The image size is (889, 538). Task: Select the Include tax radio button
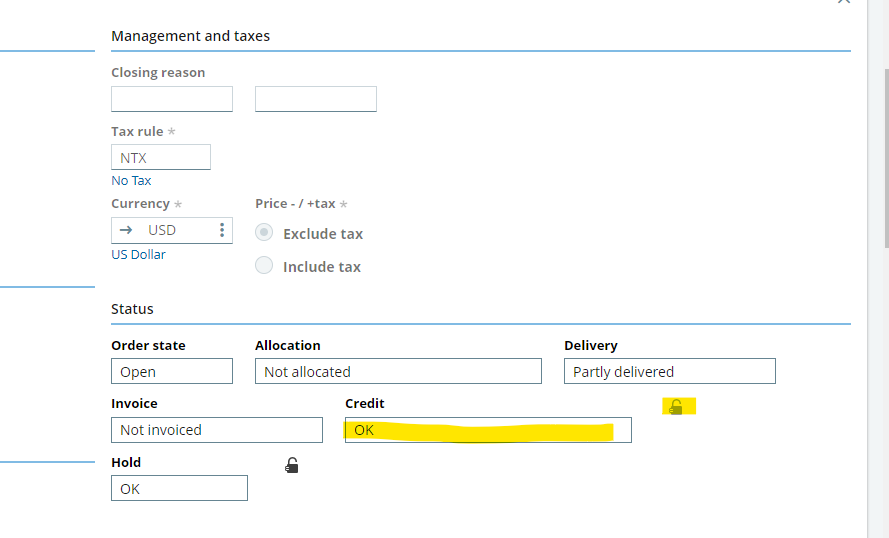[264, 265]
